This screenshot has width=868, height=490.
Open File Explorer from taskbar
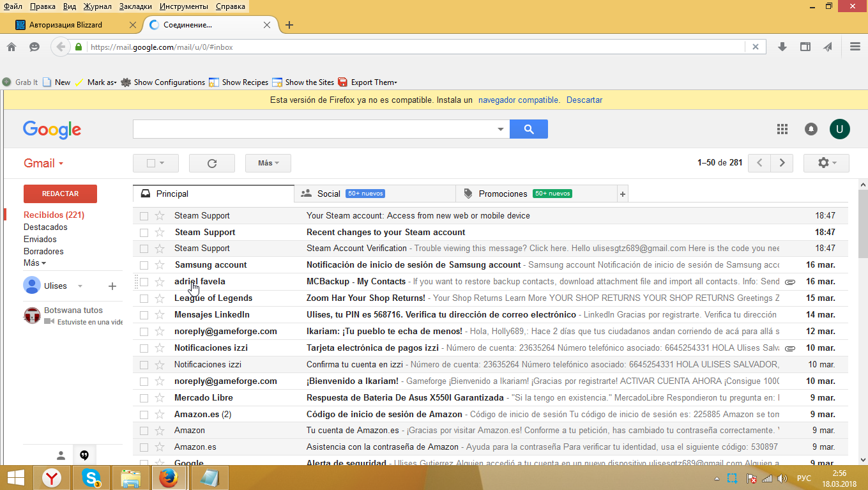(x=131, y=477)
